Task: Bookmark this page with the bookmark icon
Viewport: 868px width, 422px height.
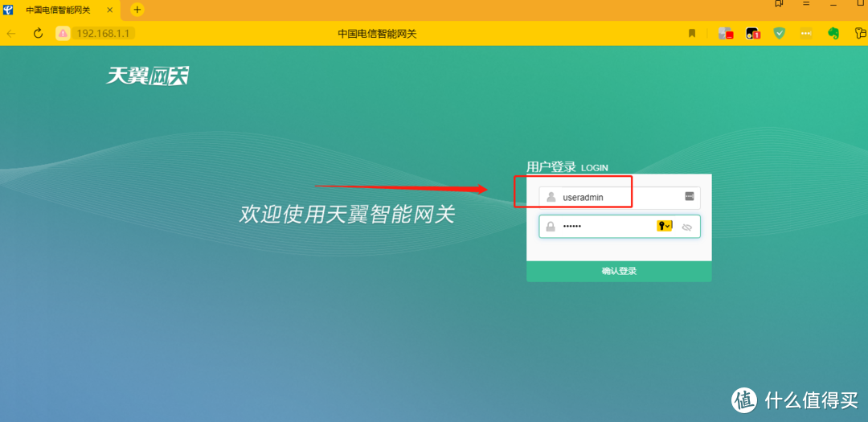Action: pyautogui.click(x=692, y=33)
